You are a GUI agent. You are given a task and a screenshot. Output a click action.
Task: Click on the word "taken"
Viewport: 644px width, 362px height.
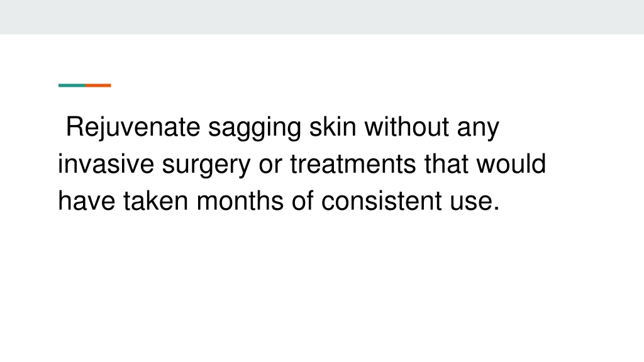[156, 200]
